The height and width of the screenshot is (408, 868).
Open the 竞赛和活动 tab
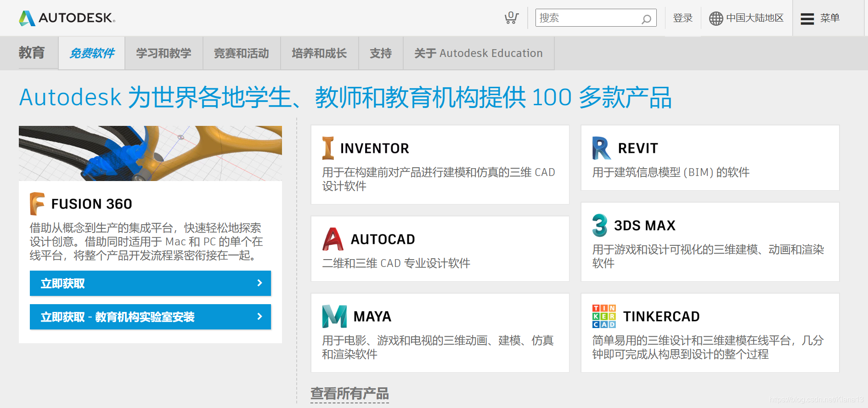point(242,53)
